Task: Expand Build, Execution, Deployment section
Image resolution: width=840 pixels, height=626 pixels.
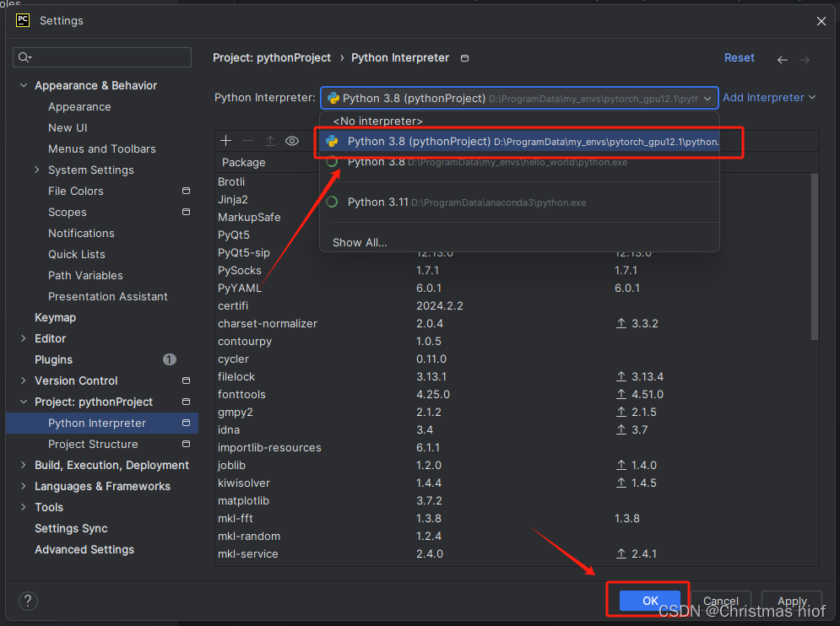Action: 24,465
